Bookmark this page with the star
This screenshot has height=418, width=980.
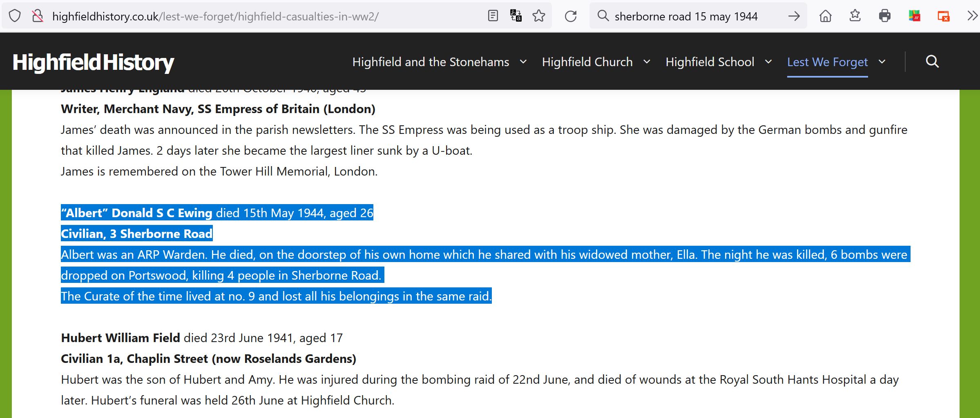[x=539, y=16]
